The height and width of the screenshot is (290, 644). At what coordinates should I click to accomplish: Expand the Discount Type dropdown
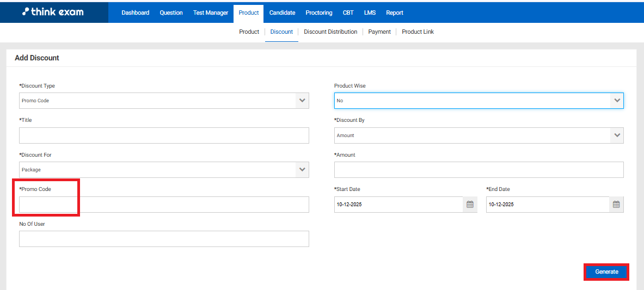pos(302,101)
